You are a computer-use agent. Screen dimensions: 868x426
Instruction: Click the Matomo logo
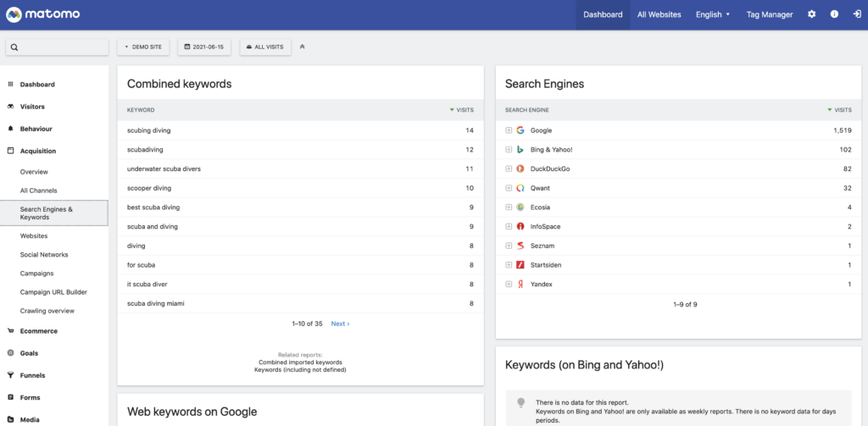[43, 15]
